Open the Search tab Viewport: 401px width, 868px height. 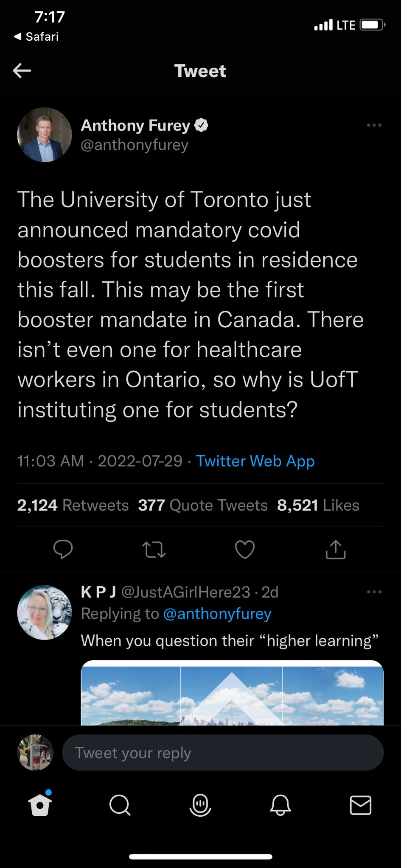(120, 804)
